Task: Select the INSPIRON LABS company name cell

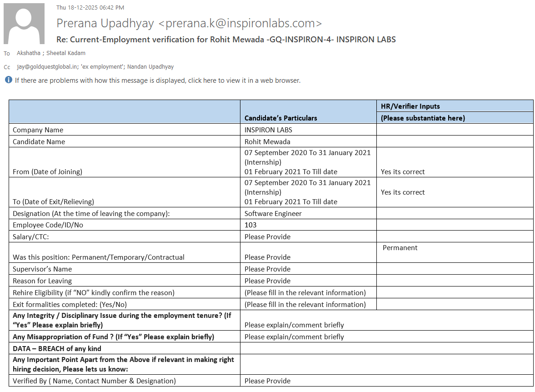Action: tap(268, 130)
